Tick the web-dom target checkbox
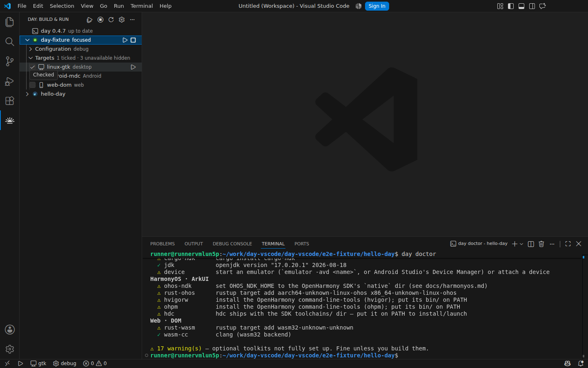Screen dimensions: 588x368 pyautogui.click(x=33, y=85)
